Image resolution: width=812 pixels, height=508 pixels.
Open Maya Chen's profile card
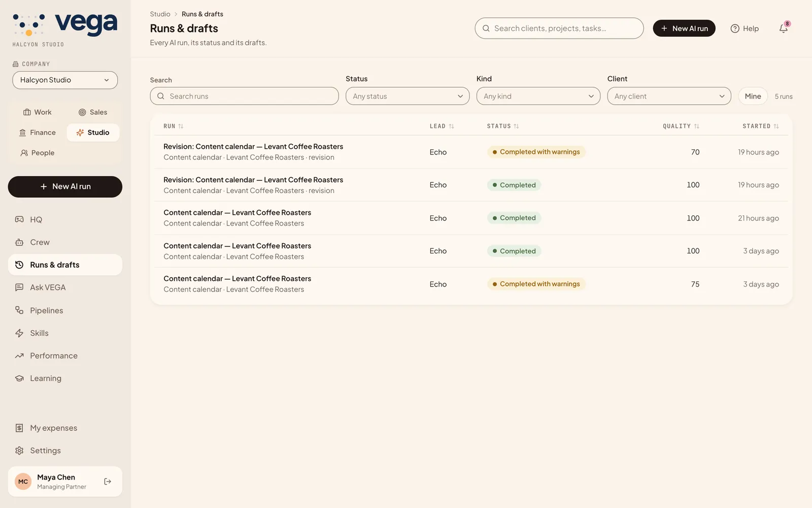[65, 482]
